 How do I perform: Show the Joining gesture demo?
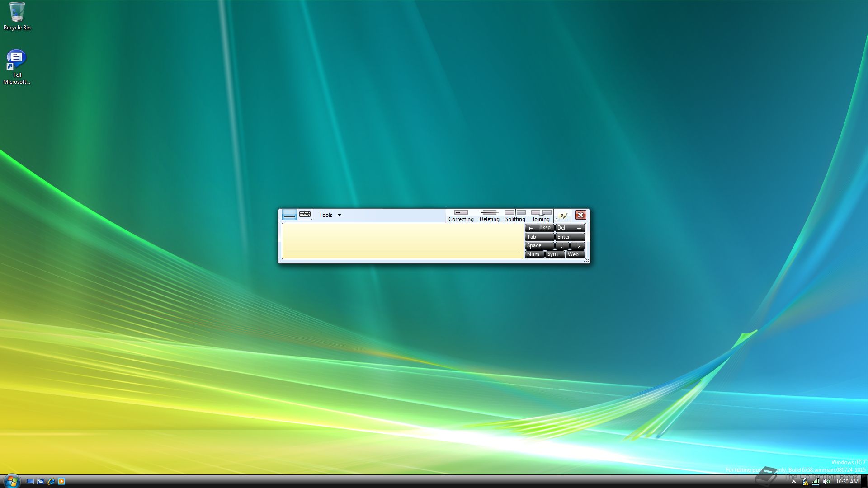(x=541, y=216)
